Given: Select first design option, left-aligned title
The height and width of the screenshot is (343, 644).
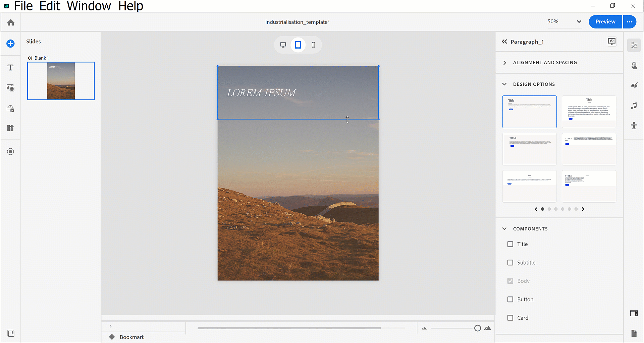Looking at the screenshot, I should 529,112.
